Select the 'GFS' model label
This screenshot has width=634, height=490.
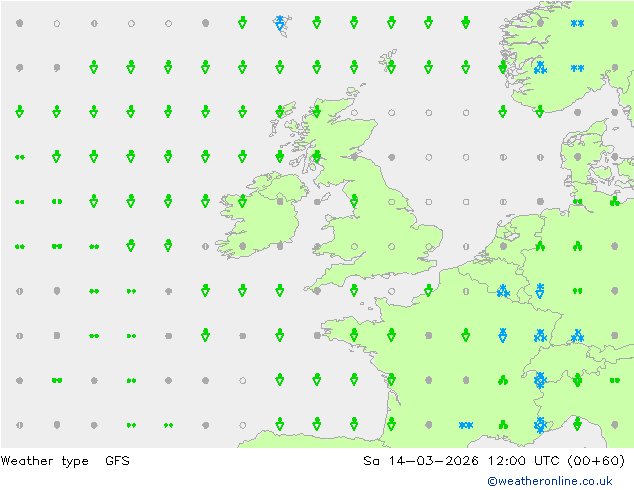click(117, 460)
